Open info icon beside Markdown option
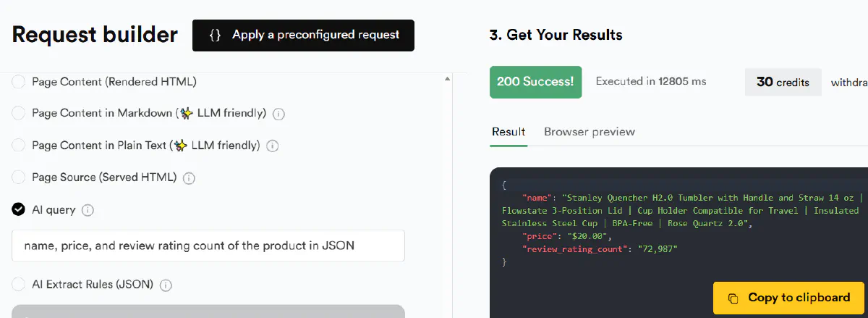The height and width of the screenshot is (318, 868). pos(278,114)
